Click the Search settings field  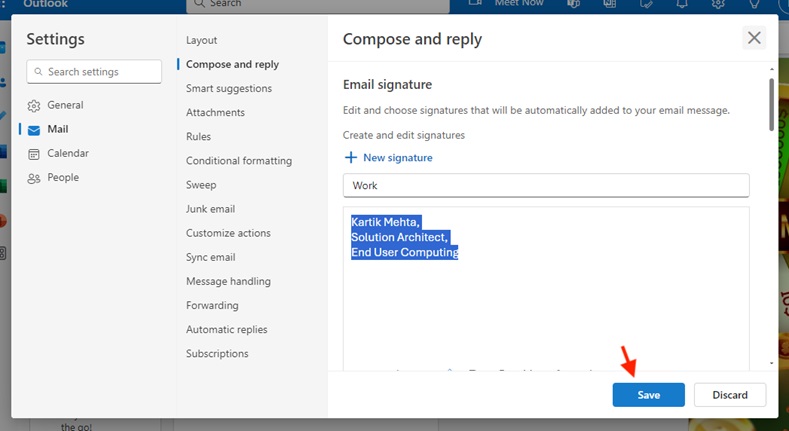point(94,72)
